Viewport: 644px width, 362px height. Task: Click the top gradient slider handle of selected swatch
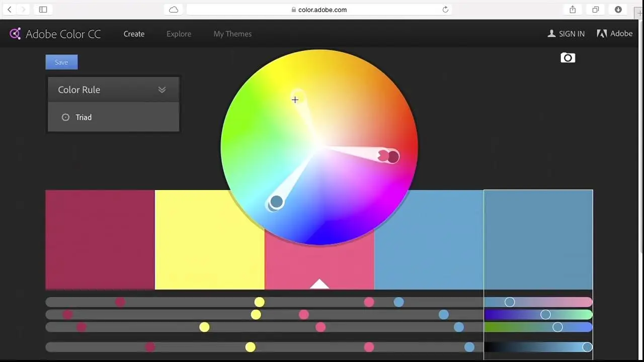(510, 302)
